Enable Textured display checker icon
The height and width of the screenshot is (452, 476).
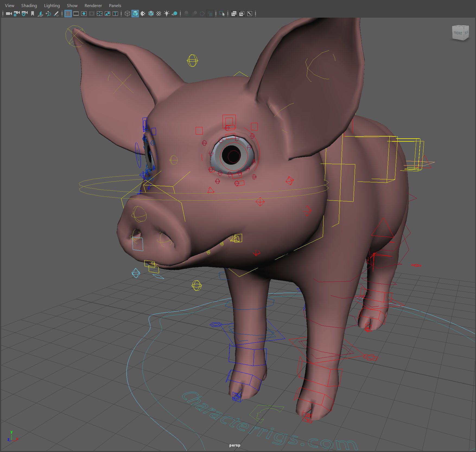click(159, 14)
